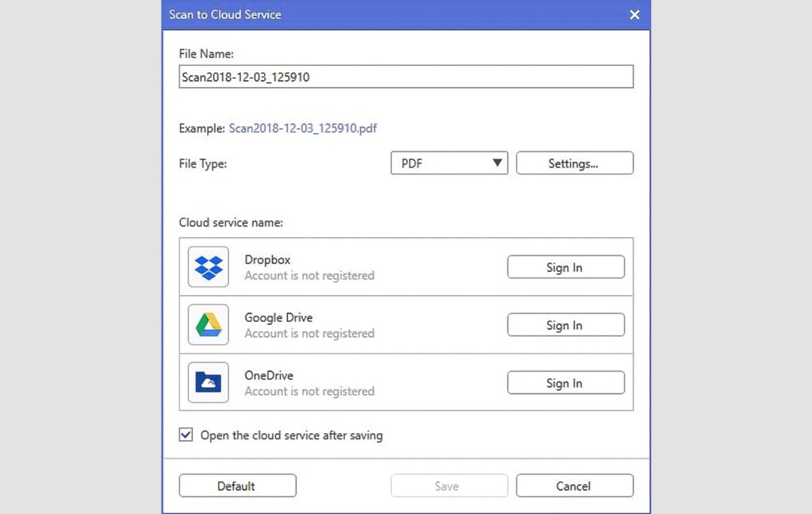Sign in to Dropbox

point(565,267)
